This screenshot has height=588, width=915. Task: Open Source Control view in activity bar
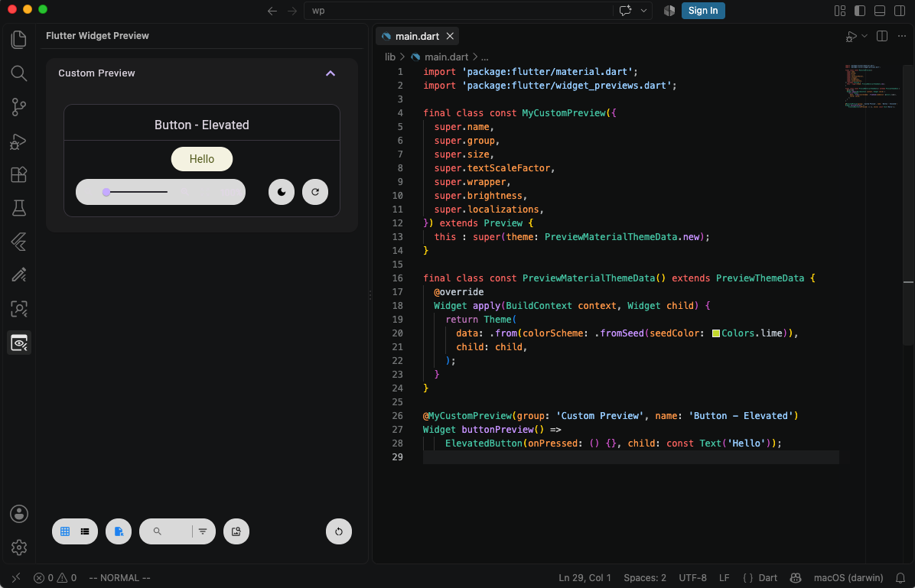tap(18, 107)
